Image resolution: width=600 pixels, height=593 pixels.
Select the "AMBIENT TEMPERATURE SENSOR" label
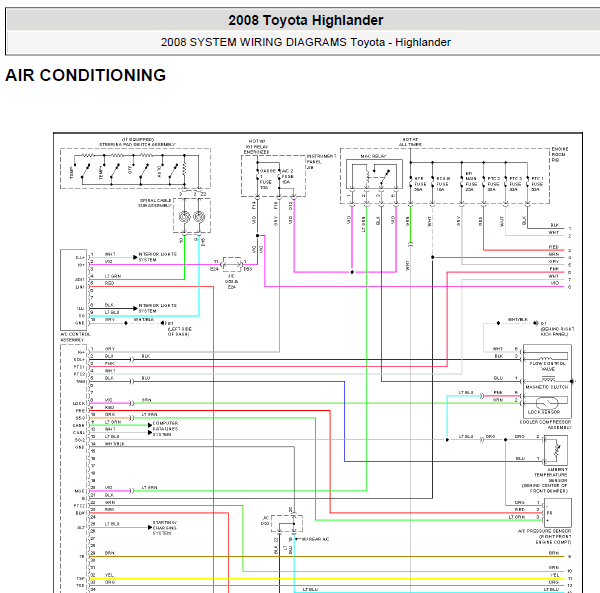tap(551, 475)
